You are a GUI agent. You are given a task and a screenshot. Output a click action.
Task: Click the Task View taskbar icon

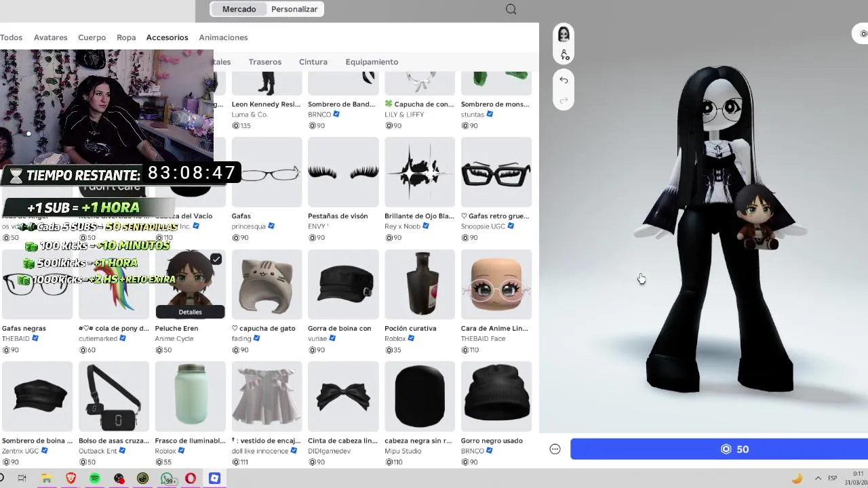tap(22, 479)
